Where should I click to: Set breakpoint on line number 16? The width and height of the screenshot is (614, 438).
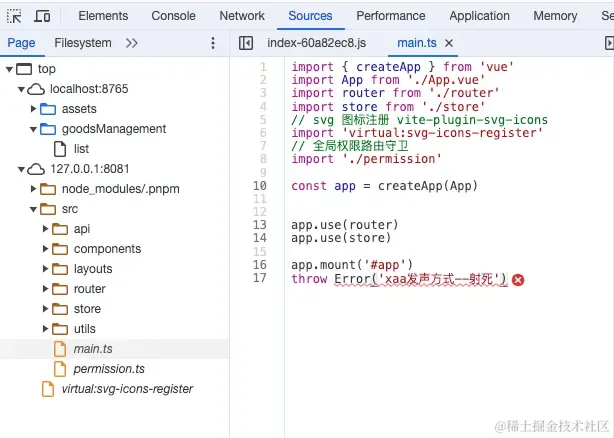pos(260,265)
